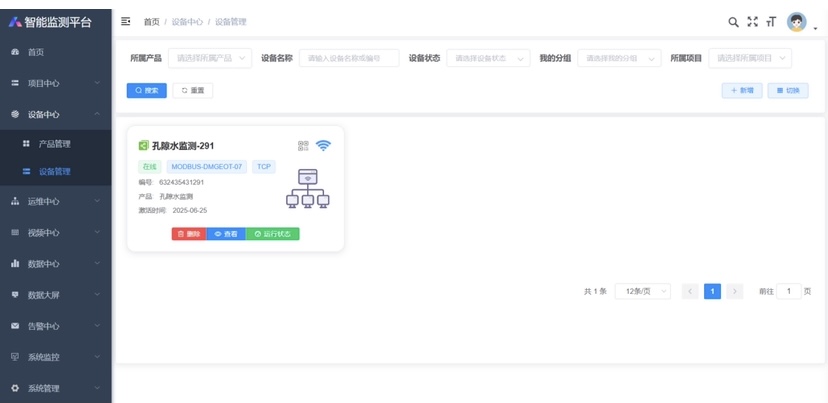Click the search magnifier icon in header

click(x=733, y=21)
